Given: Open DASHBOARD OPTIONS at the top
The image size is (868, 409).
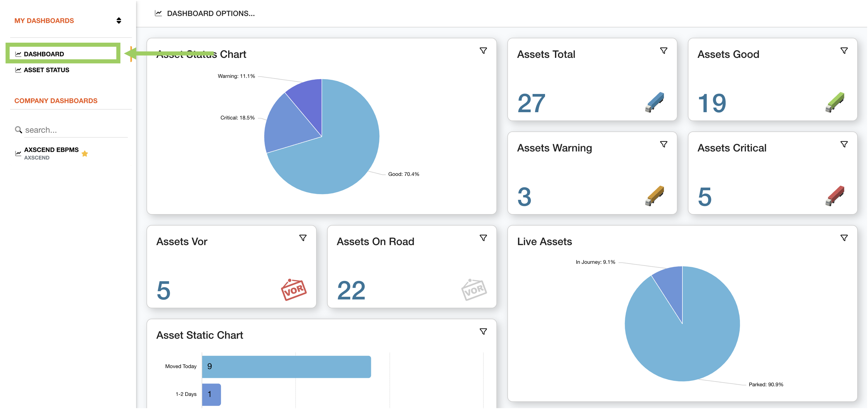Looking at the screenshot, I should [211, 13].
